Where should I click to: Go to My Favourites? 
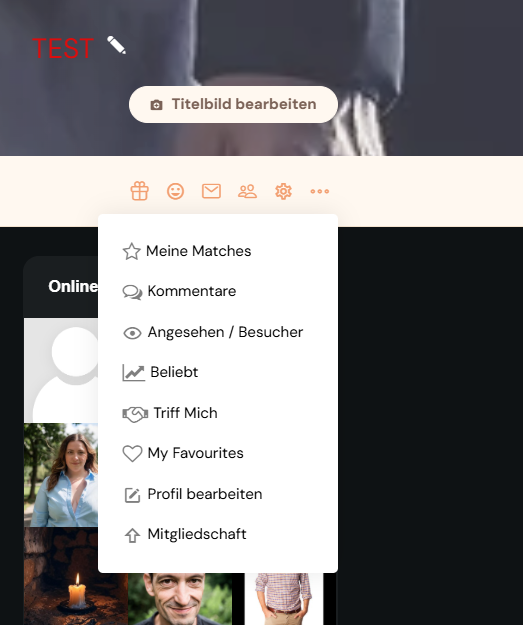(x=218, y=453)
